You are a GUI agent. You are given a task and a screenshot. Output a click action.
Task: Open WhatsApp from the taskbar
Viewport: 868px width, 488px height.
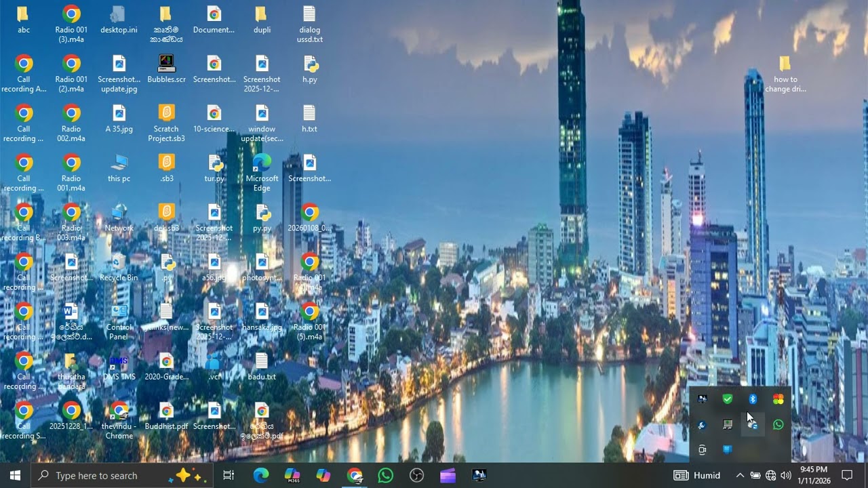pos(386,475)
